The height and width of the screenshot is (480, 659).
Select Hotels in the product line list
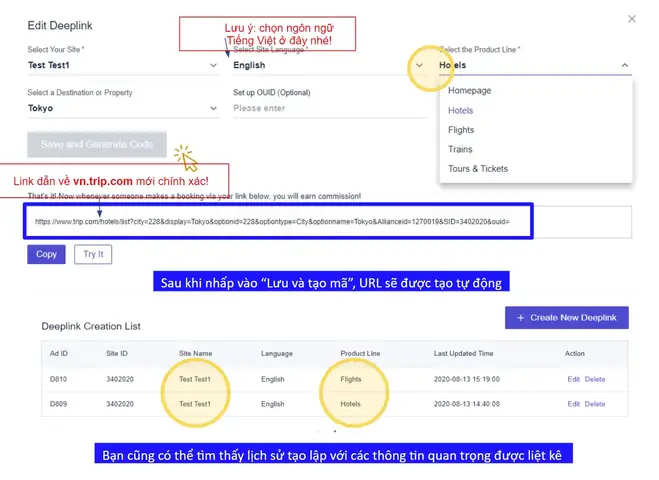(x=461, y=111)
